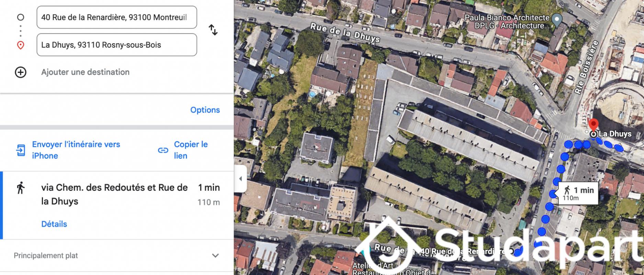The width and height of the screenshot is (644, 275).
Task: Select the walking mode icon for the route
Action: click(21, 188)
